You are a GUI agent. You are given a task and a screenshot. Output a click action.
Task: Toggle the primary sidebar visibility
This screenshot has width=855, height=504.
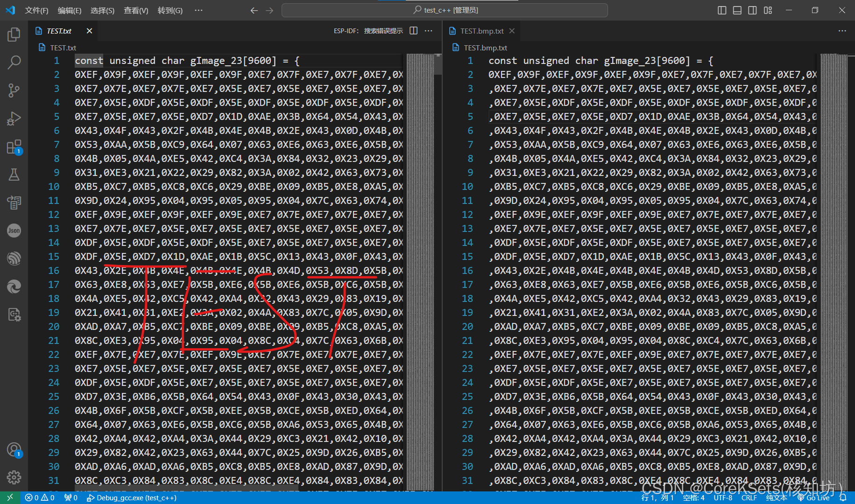click(721, 10)
